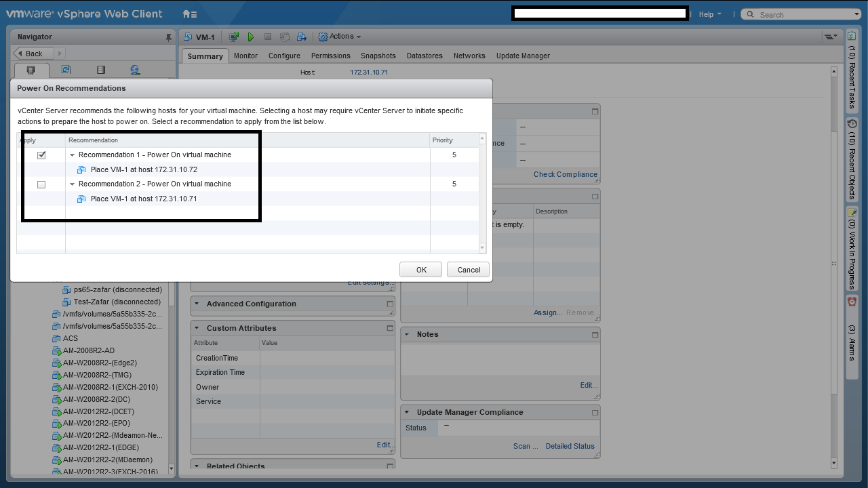The width and height of the screenshot is (868, 488).
Task: Open the Networking view icon in Navigator
Action: coord(135,70)
